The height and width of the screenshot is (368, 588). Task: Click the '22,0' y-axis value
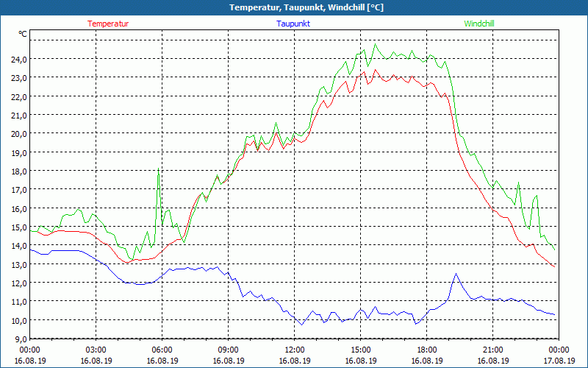(19, 96)
